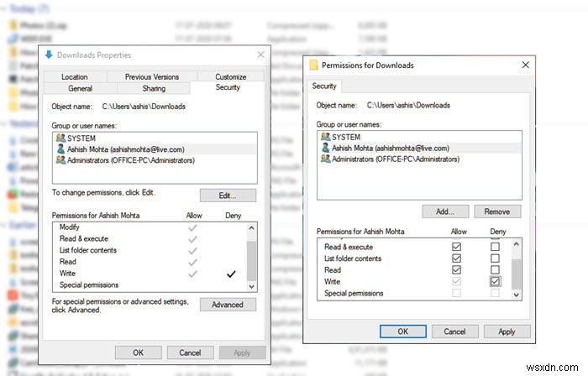
Task: Click folder icon in Permissions for Downloads title bar
Action: coord(314,65)
